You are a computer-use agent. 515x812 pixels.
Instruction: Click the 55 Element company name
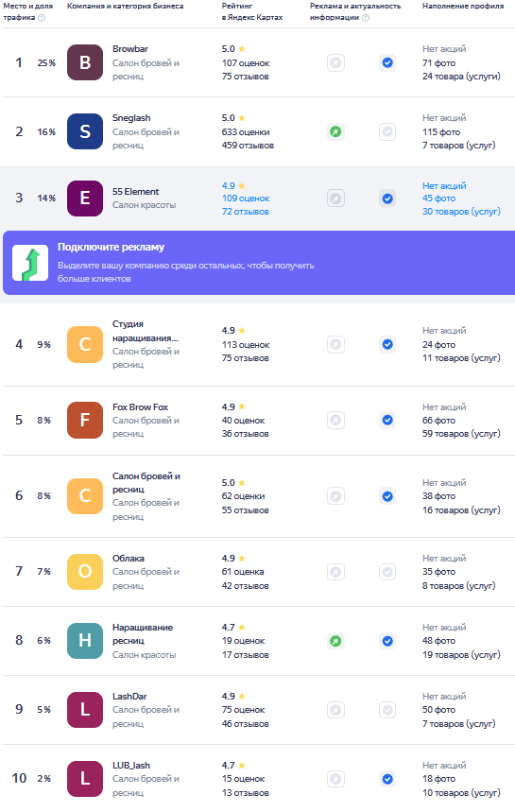(136, 192)
